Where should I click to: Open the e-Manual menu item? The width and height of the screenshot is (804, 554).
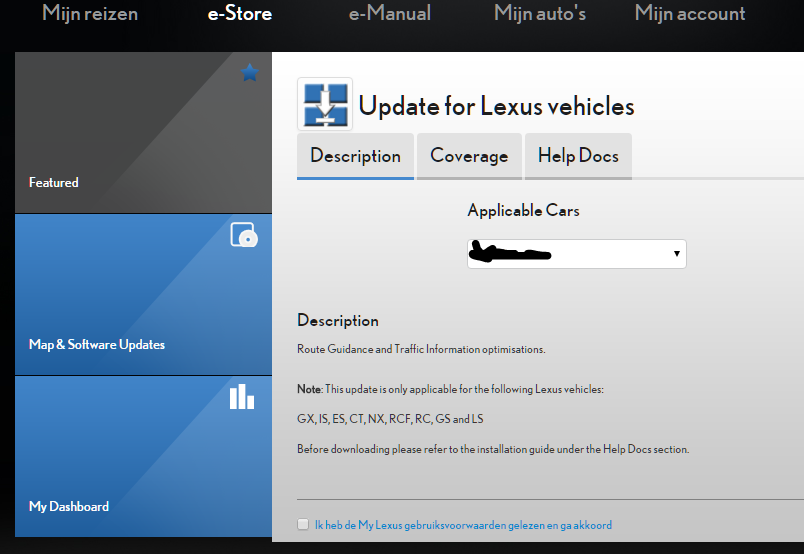tap(390, 13)
